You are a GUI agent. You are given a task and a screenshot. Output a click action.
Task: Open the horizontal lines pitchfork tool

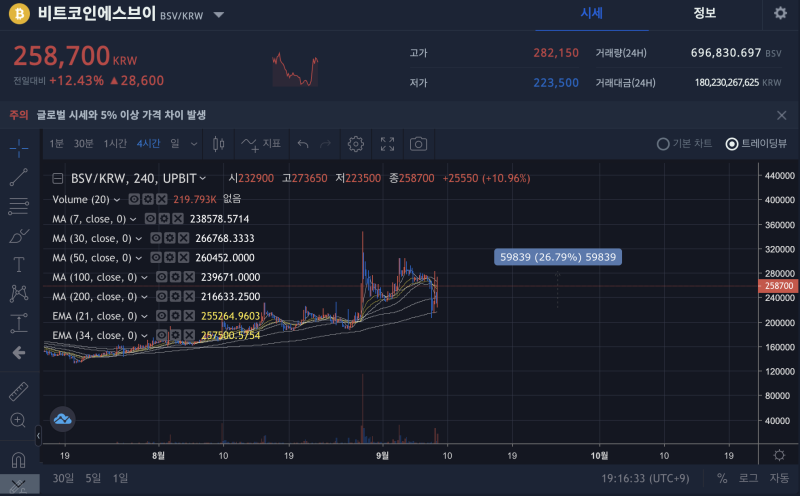pos(19,206)
